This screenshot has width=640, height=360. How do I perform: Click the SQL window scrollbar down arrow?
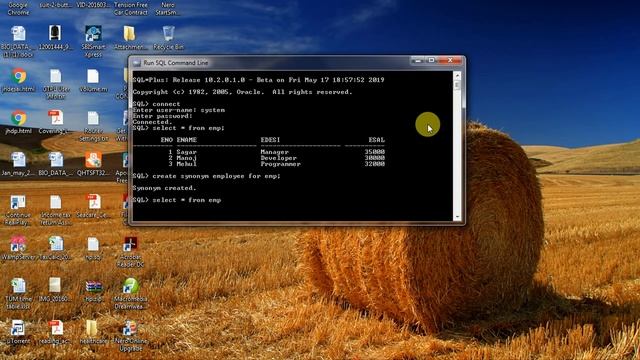(457, 217)
